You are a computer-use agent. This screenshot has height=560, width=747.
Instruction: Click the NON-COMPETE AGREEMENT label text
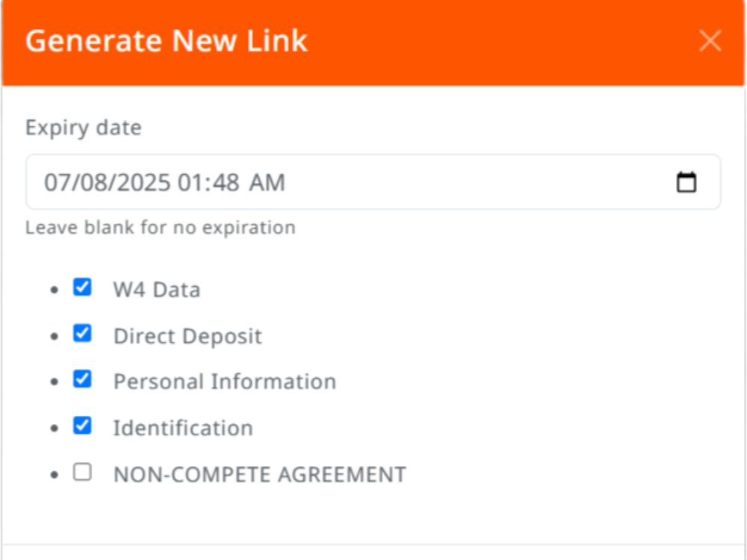pos(260,474)
